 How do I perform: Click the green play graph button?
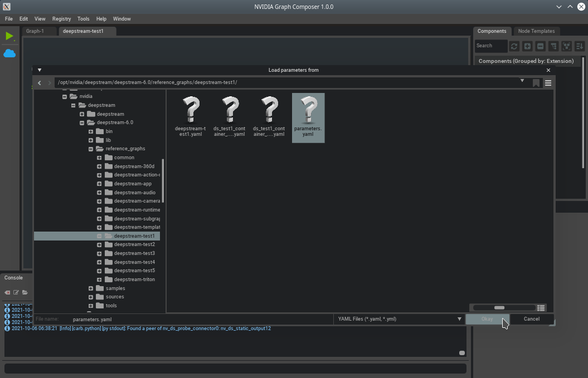click(x=9, y=36)
